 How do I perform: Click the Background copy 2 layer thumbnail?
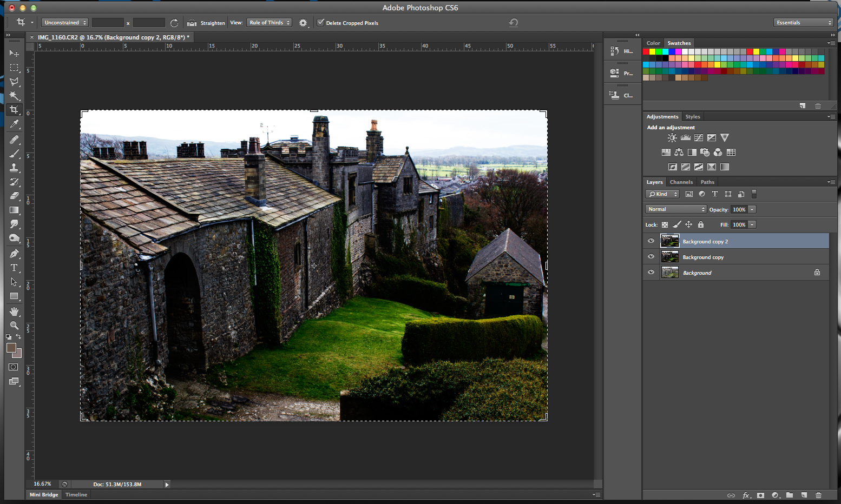(669, 241)
